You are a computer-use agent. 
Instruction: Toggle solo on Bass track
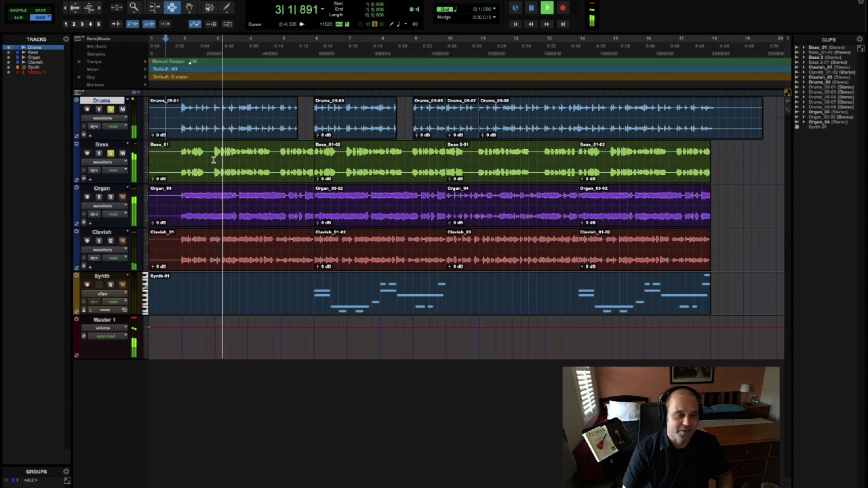[110, 153]
